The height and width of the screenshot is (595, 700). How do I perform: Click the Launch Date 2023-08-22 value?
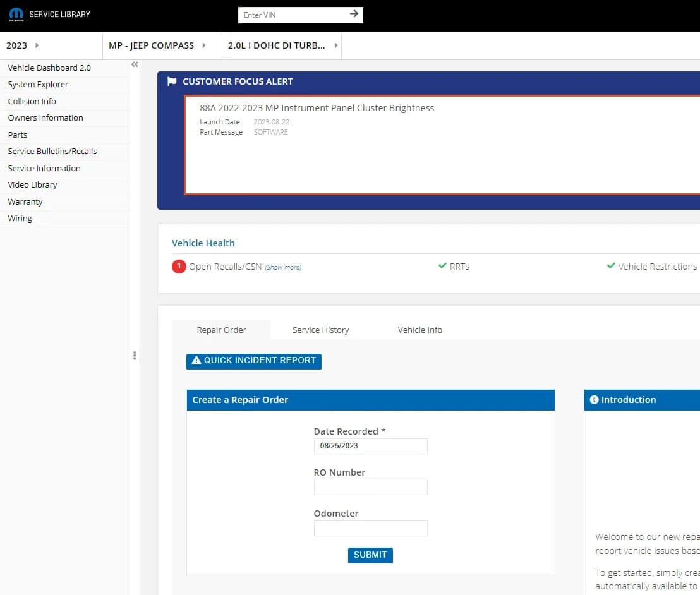(272, 122)
